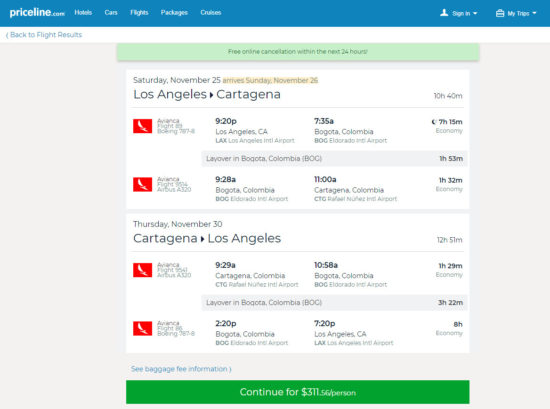Click the My Trips suitcase icon
The width and height of the screenshot is (550, 409).
(500, 13)
